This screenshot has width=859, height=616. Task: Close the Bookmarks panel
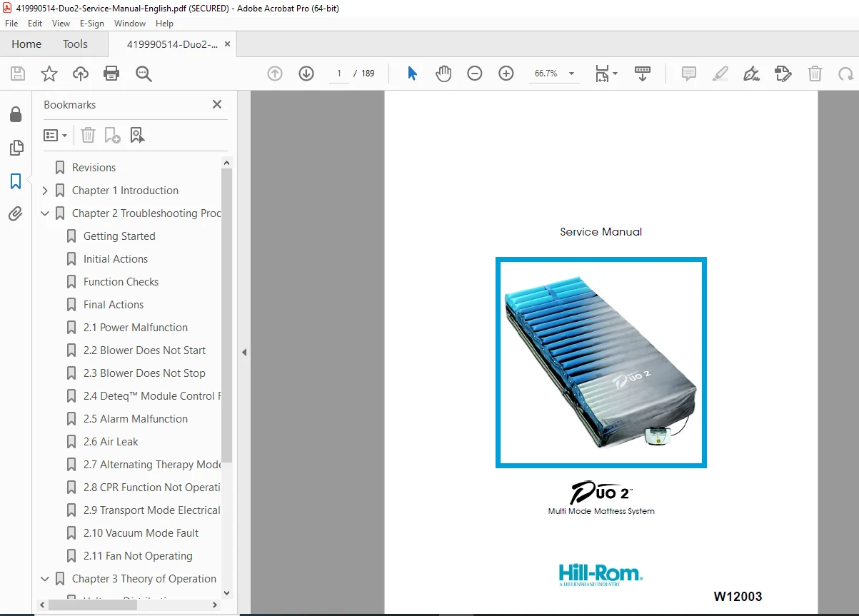[217, 104]
